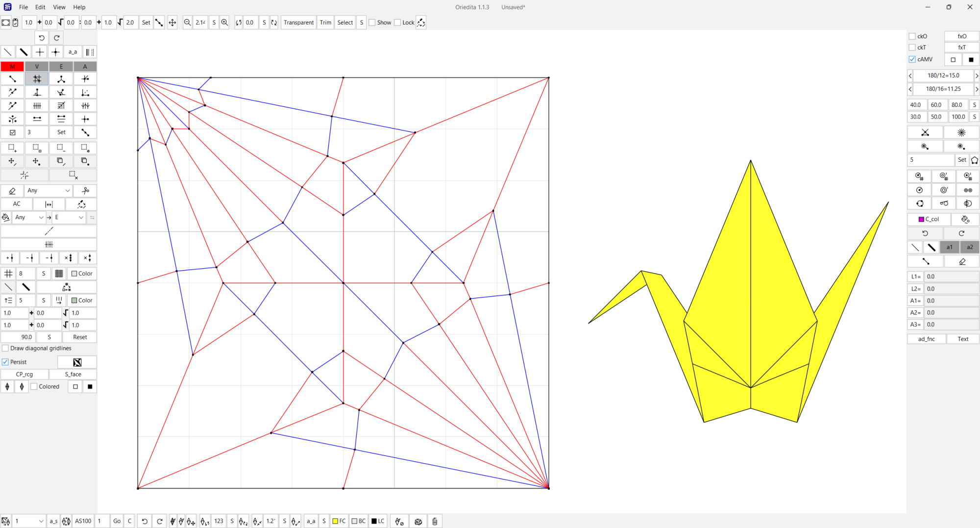Select the three-point circle tool
The height and width of the screenshot is (528, 980).
(x=919, y=203)
